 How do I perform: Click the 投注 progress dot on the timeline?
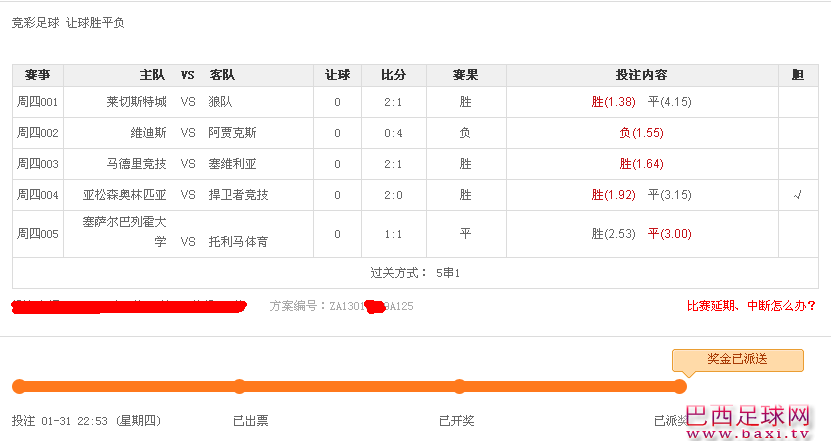(x=19, y=386)
